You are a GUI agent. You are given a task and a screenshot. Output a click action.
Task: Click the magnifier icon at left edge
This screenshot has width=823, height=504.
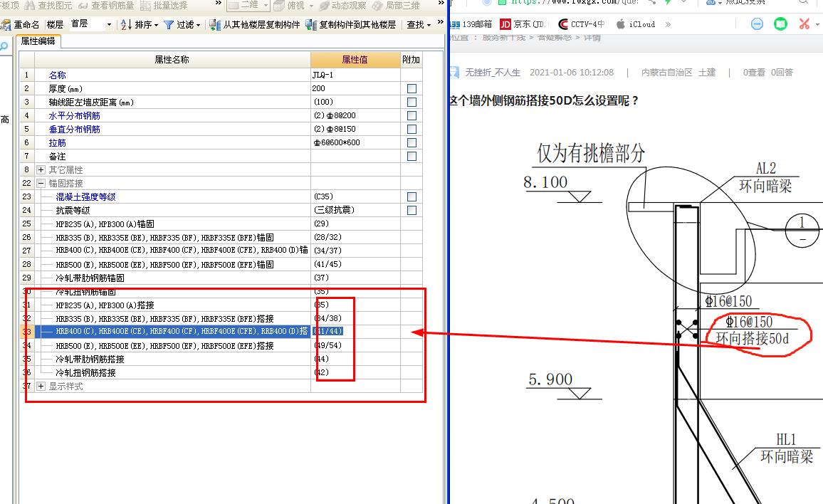pyautogui.click(x=4, y=46)
